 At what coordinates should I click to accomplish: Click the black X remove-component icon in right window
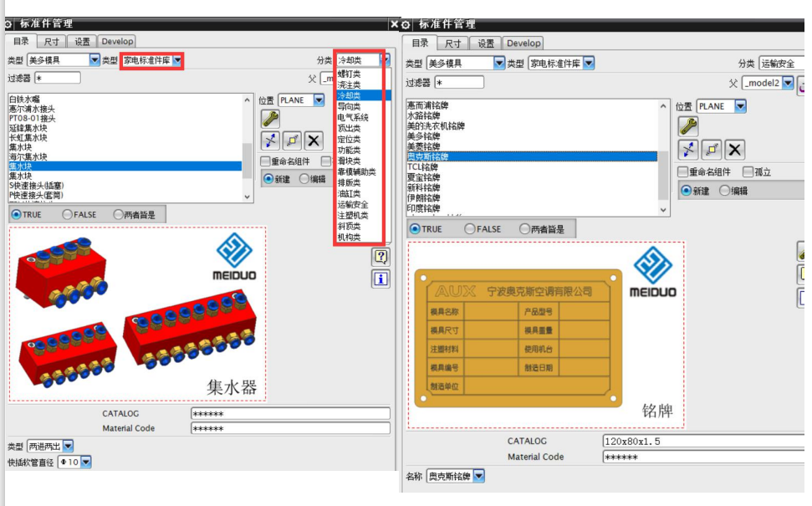click(734, 151)
